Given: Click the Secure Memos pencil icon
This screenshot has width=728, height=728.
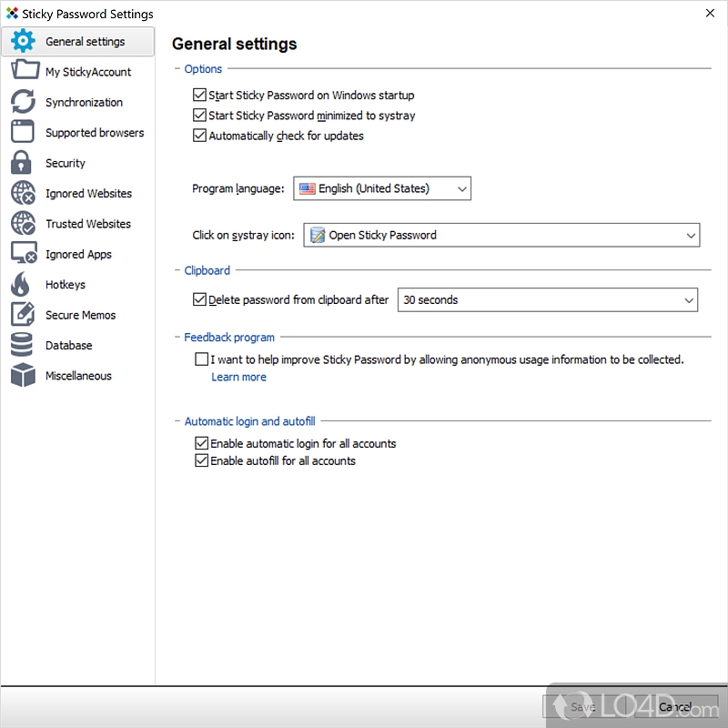Looking at the screenshot, I should (23, 314).
